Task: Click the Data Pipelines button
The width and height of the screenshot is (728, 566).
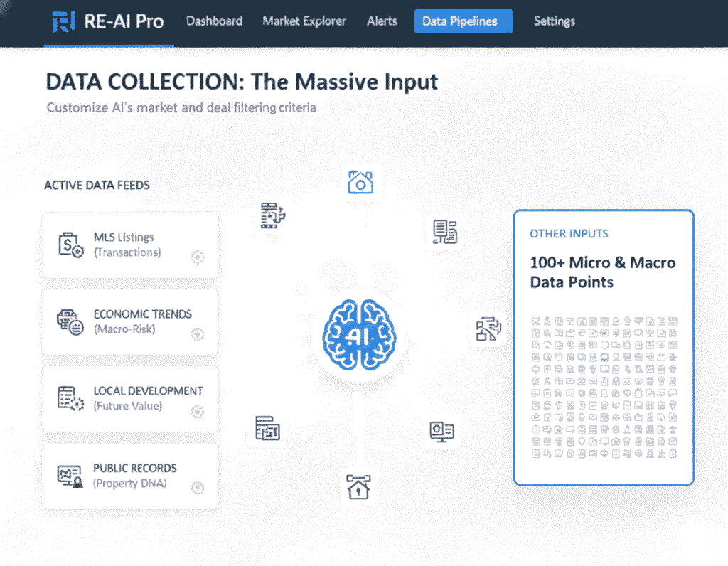Action: [x=463, y=21]
